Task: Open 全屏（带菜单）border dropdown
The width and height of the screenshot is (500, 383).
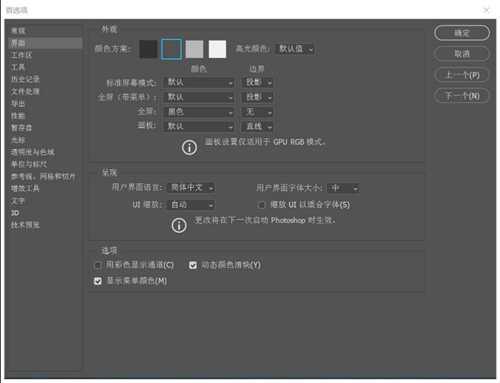Action: click(257, 97)
